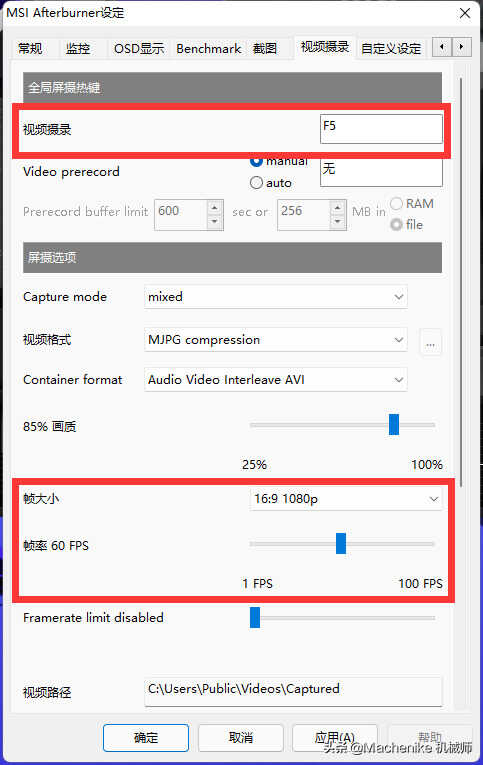483x765 pixels.
Task: Decrease the 600 sec buffer value
Action: pyautogui.click(x=215, y=222)
